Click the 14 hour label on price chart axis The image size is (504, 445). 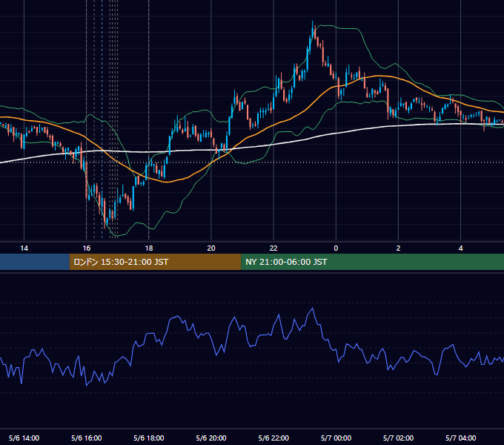pyautogui.click(x=24, y=248)
